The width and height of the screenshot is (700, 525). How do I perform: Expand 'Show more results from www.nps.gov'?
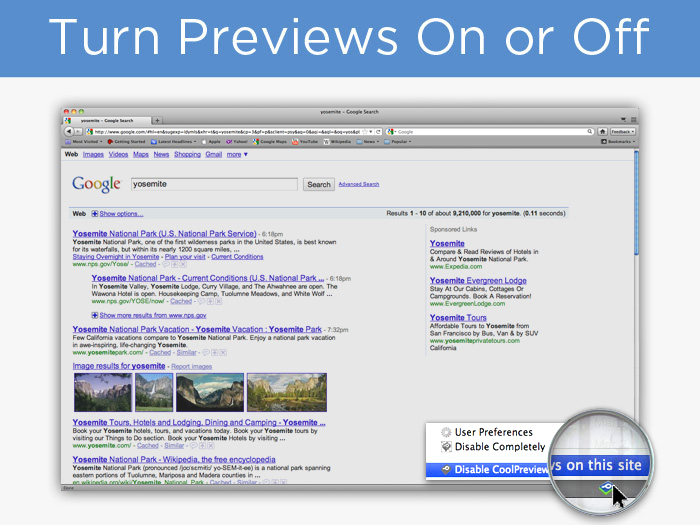click(149, 315)
